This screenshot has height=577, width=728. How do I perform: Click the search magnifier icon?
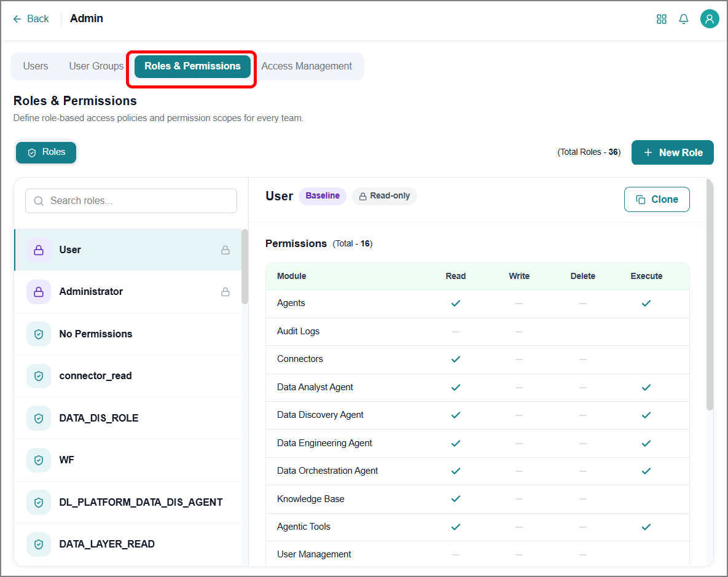[39, 201]
